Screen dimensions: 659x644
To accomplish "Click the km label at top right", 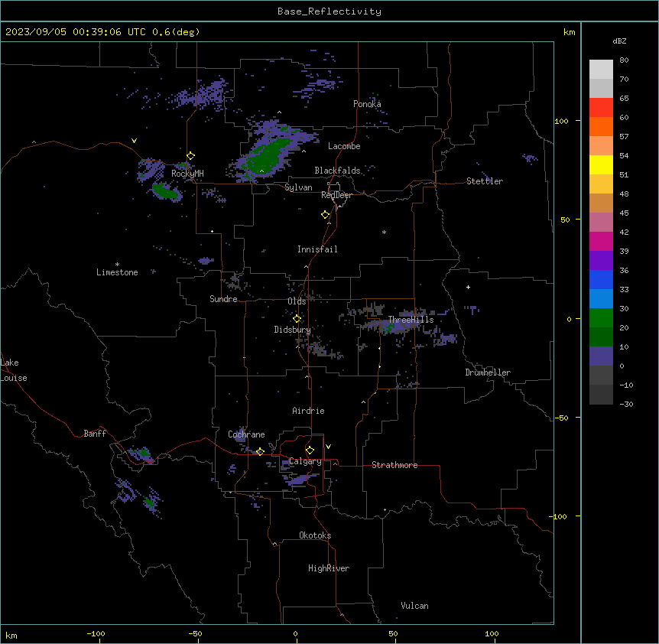I will pyautogui.click(x=569, y=32).
